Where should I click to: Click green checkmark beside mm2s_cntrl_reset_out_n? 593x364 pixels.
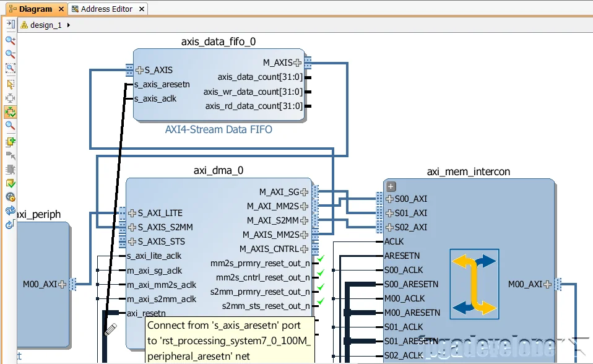(320, 273)
